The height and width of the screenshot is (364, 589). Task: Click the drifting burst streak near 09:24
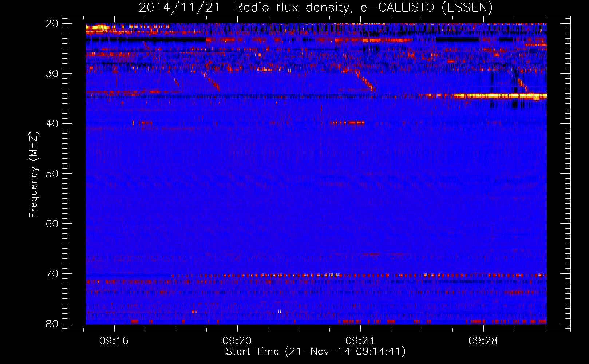click(365, 81)
